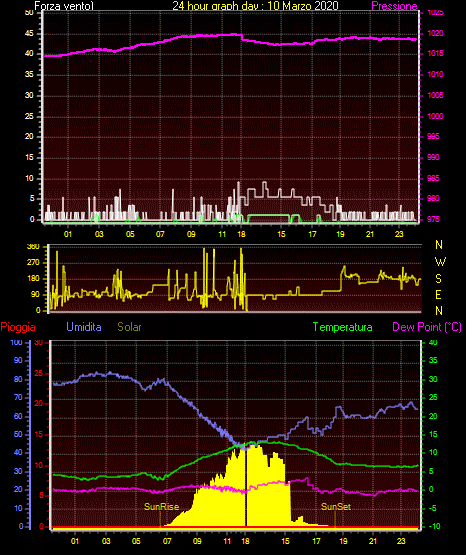Click the red rain axis value '25'
466x555 pixels.
pyautogui.click(x=39, y=373)
